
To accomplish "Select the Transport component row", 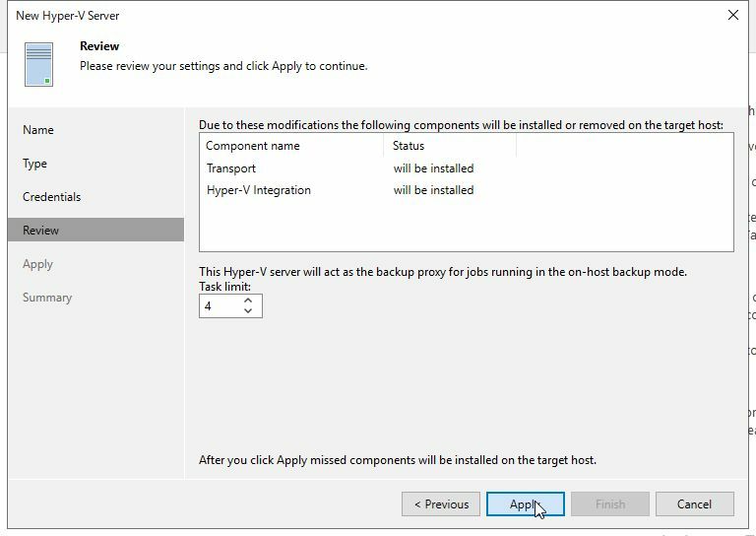I will click(x=231, y=168).
